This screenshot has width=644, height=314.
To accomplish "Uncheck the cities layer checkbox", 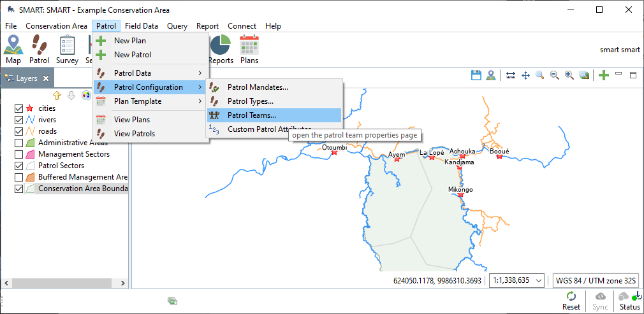I will pos(18,108).
